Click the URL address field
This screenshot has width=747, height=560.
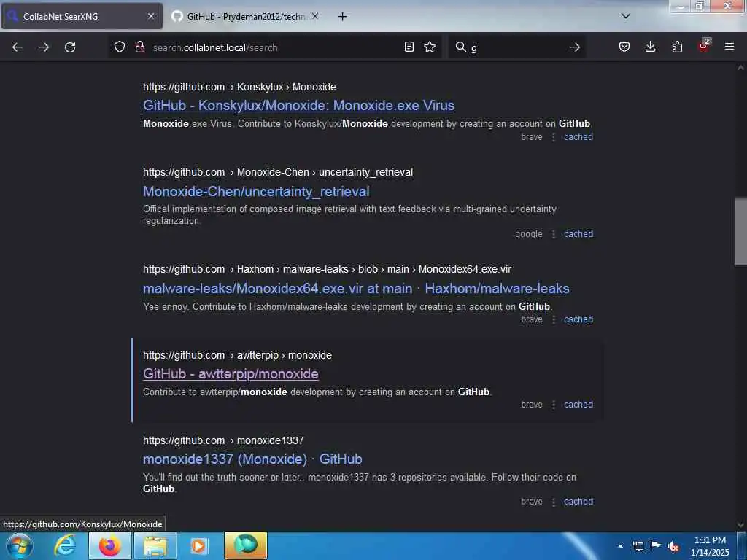click(275, 47)
